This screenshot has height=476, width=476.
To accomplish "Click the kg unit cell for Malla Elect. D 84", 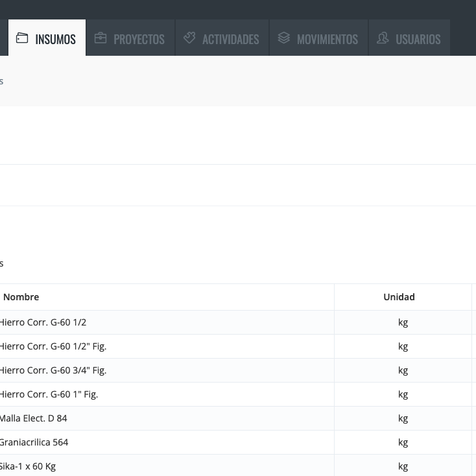I will coord(403,418).
